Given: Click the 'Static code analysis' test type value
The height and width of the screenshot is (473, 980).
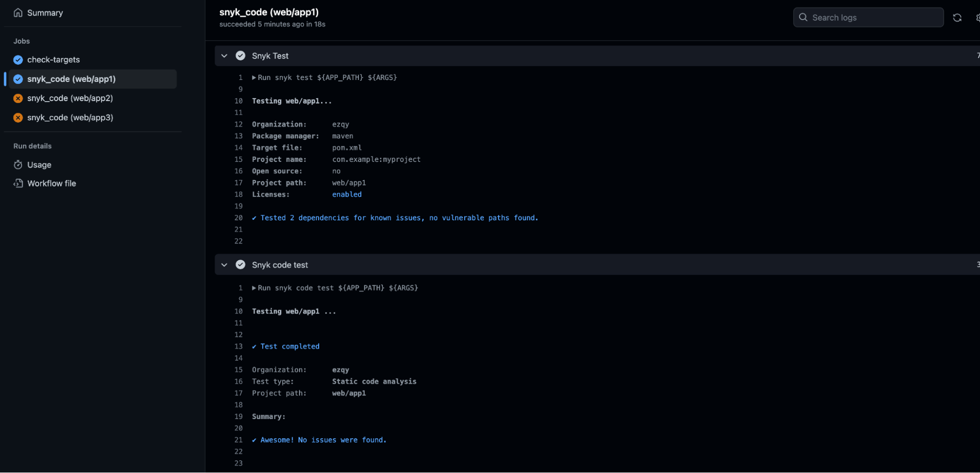Looking at the screenshot, I should pos(374,382).
